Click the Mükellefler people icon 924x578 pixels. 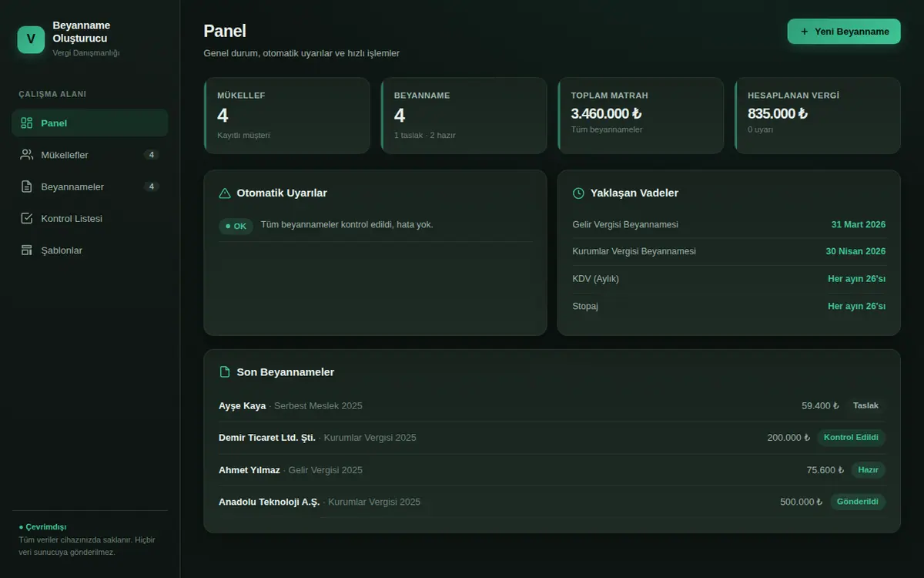coord(27,155)
